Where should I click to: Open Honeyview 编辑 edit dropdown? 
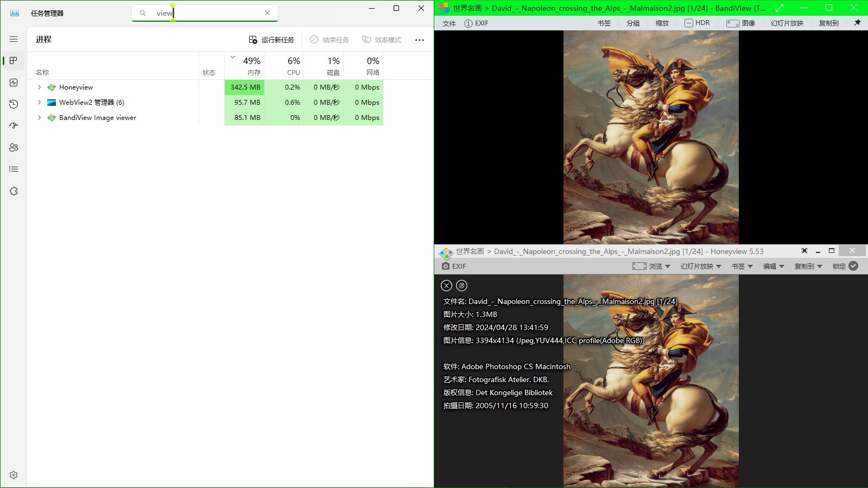pyautogui.click(x=774, y=267)
